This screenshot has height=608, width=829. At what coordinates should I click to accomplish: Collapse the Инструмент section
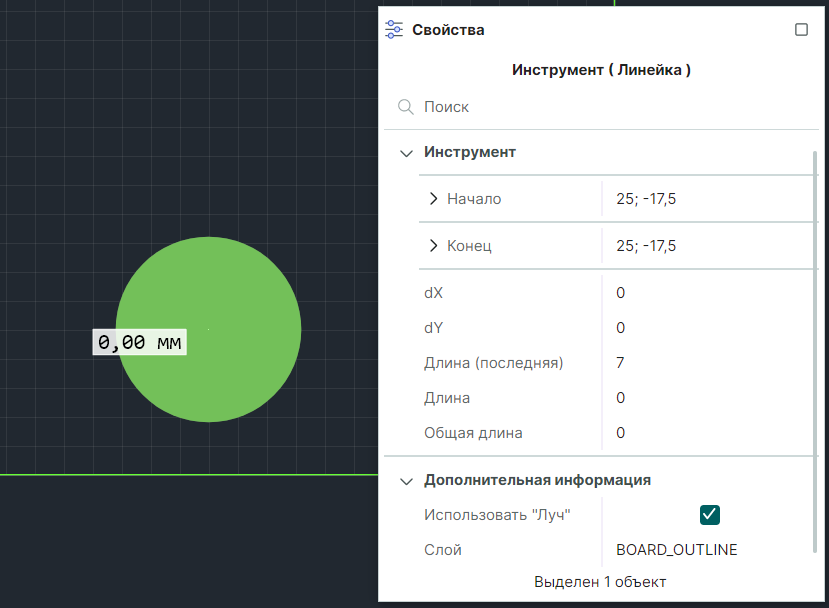click(x=406, y=153)
